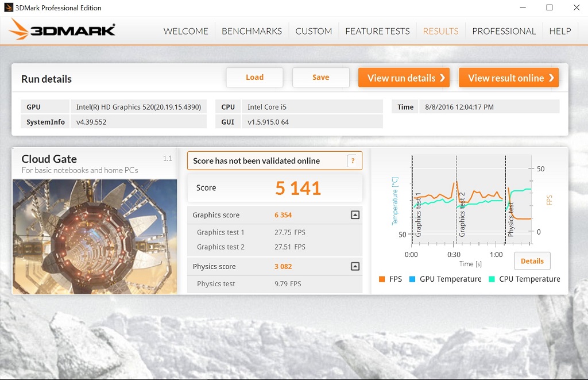Collapse the Graphics score section
588x380 pixels.
(355, 215)
